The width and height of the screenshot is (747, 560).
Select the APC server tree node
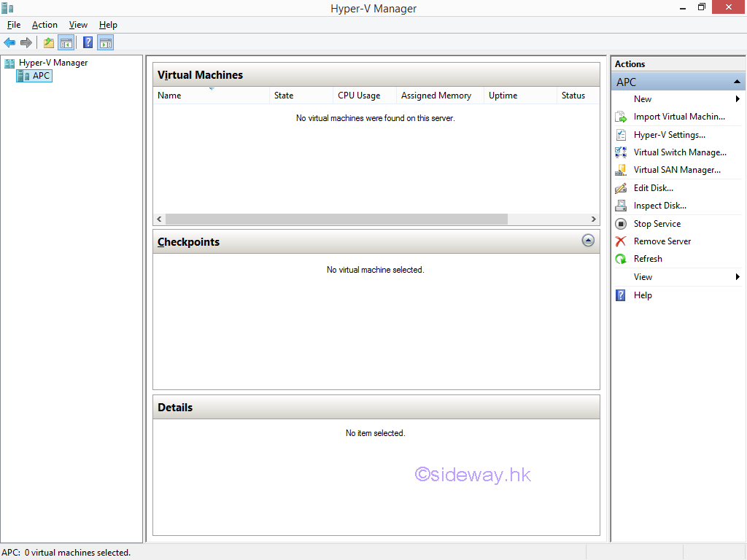point(41,76)
